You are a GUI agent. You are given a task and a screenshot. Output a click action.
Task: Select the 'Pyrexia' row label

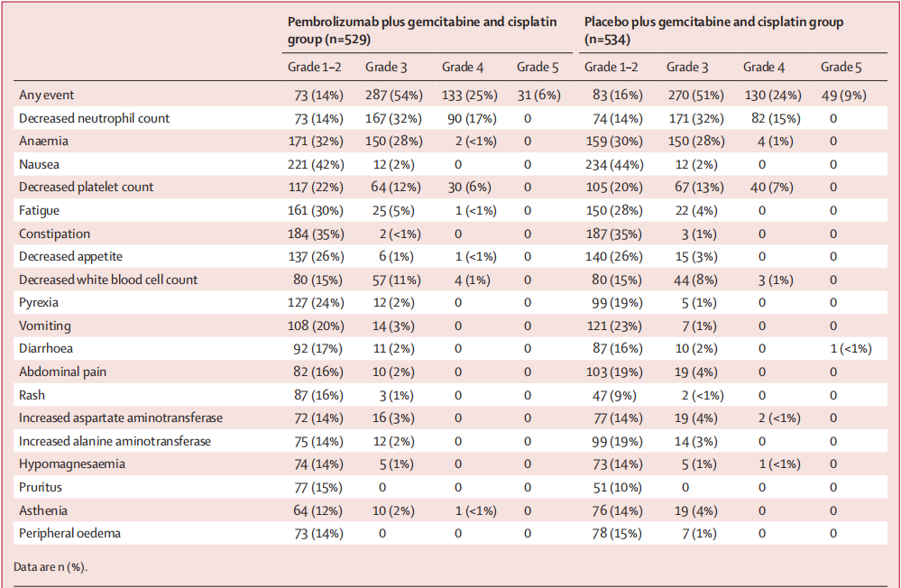pos(41,302)
